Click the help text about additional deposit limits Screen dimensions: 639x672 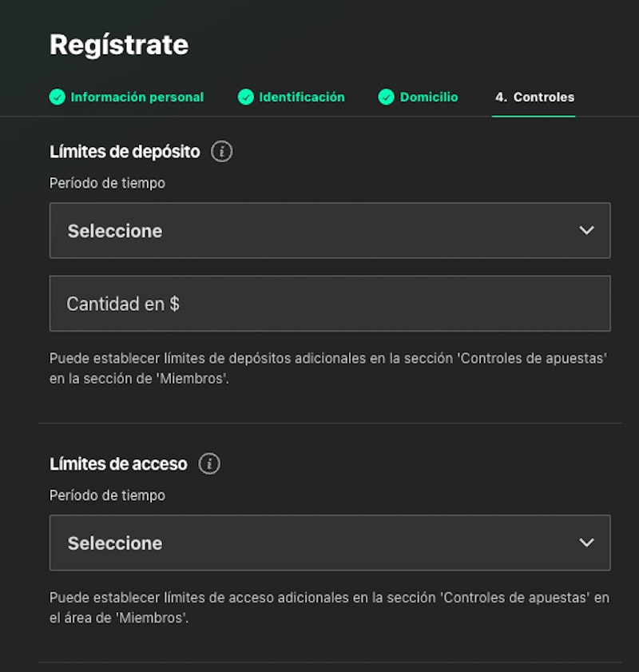[327, 368]
